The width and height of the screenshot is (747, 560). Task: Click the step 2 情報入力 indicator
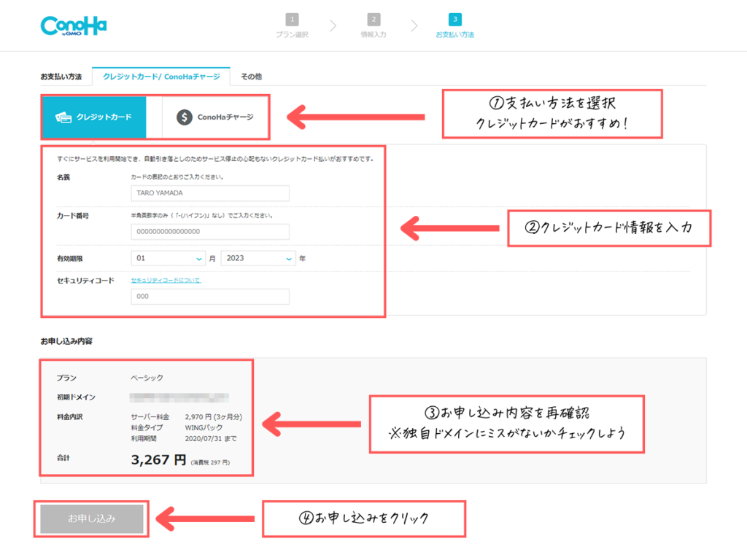pyautogui.click(x=373, y=26)
